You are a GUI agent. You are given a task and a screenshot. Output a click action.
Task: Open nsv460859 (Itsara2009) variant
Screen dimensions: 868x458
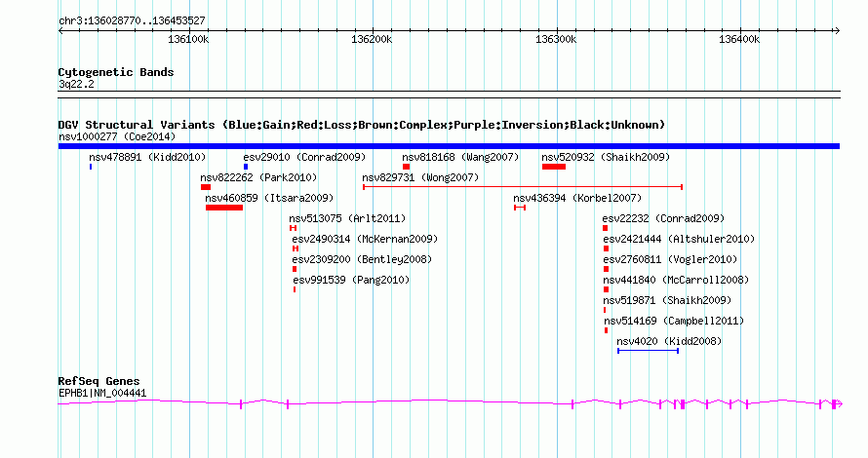pyautogui.click(x=269, y=198)
